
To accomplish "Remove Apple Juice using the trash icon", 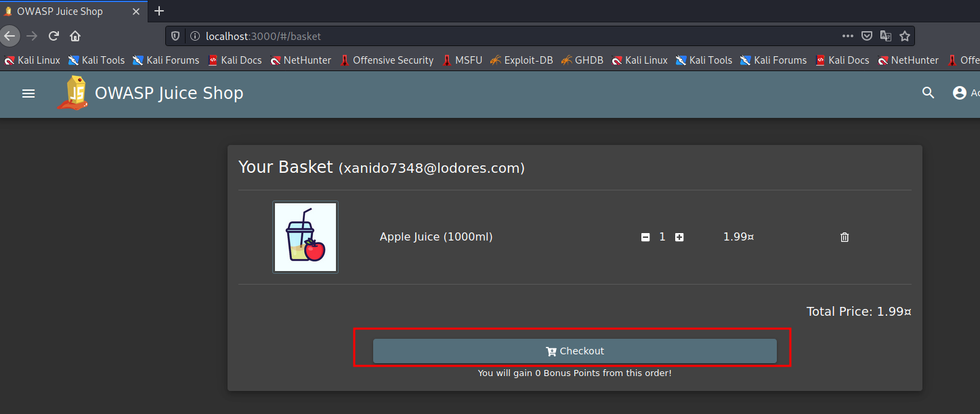I will [x=845, y=237].
